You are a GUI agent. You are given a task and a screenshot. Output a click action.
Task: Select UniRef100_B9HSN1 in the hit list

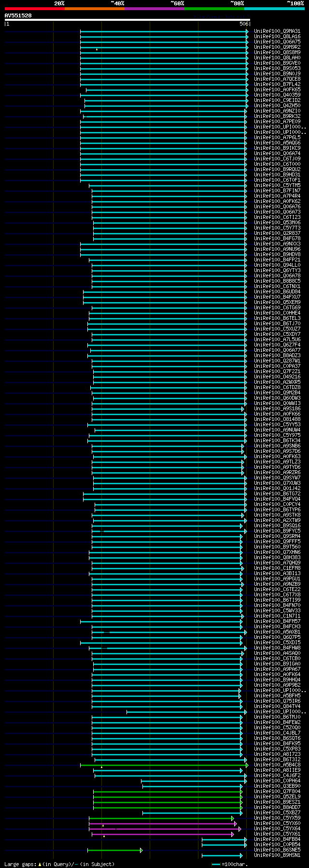pyautogui.click(x=277, y=855)
